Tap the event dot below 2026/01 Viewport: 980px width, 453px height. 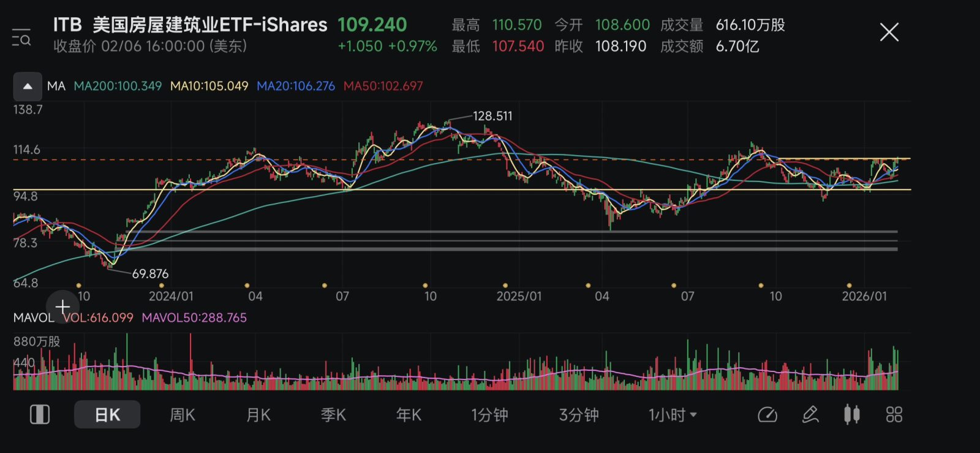[849, 286]
